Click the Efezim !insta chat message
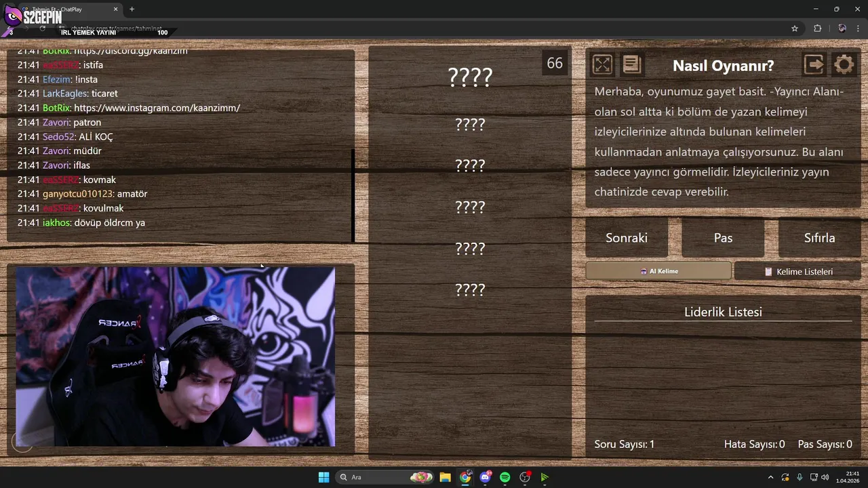 click(58, 79)
